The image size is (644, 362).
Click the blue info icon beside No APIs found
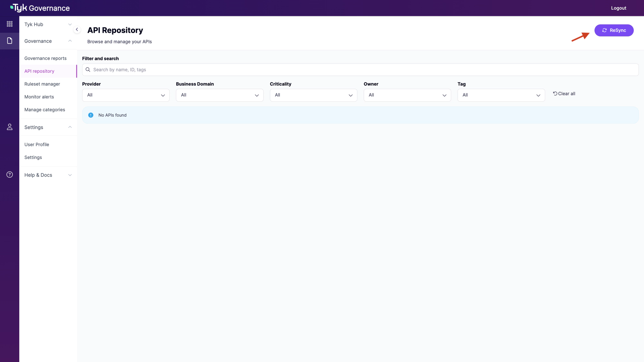tap(91, 115)
